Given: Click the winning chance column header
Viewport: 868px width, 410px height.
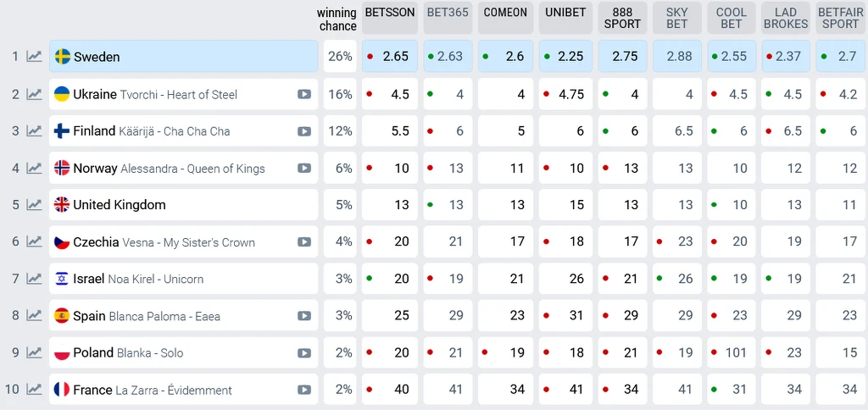Looking at the screenshot, I should coord(337,19).
